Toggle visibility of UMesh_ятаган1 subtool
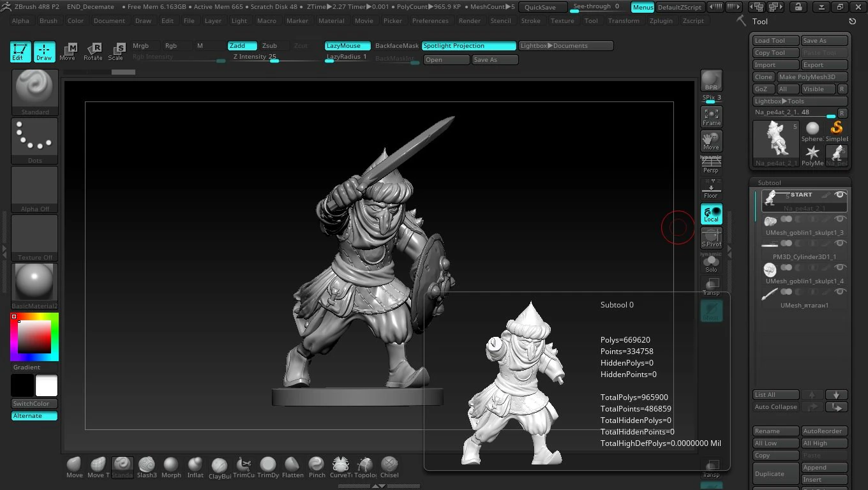Image resolution: width=868 pixels, height=490 pixels. click(840, 292)
